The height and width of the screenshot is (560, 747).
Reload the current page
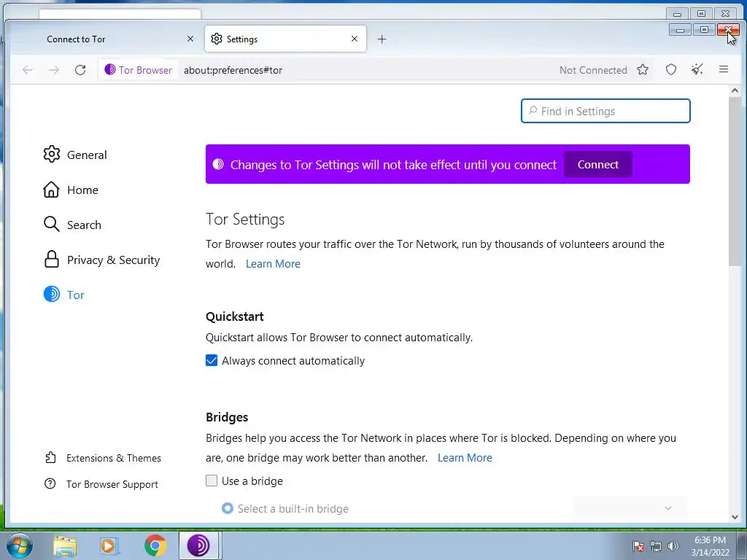point(80,70)
